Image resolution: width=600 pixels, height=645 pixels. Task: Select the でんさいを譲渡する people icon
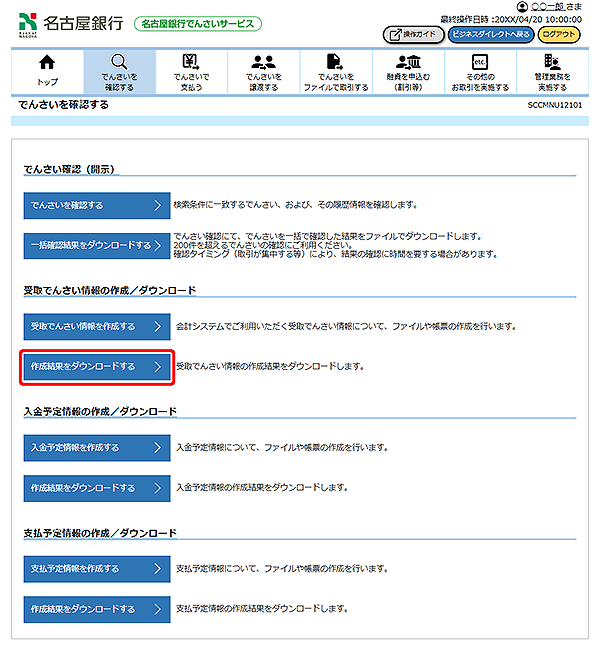coord(263,63)
